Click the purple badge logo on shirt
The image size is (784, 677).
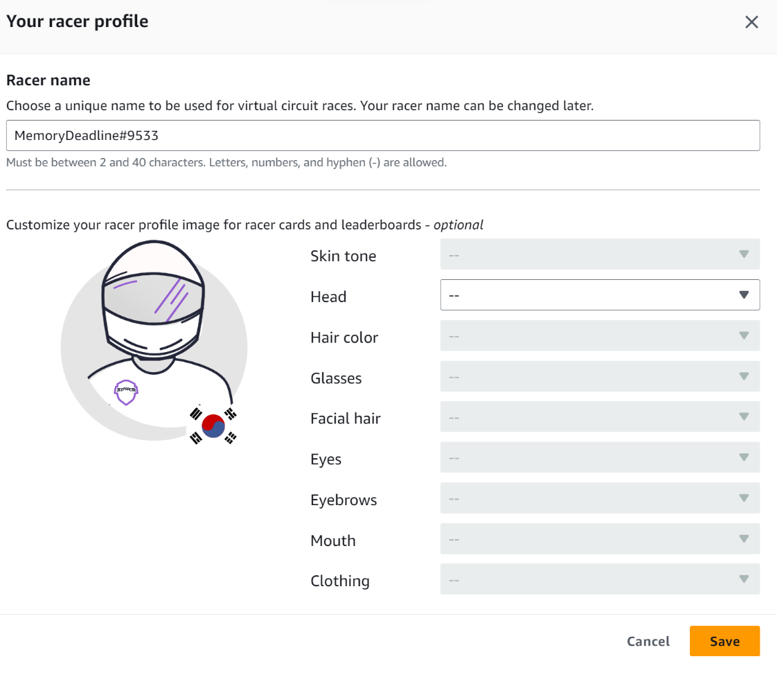tap(126, 392)
